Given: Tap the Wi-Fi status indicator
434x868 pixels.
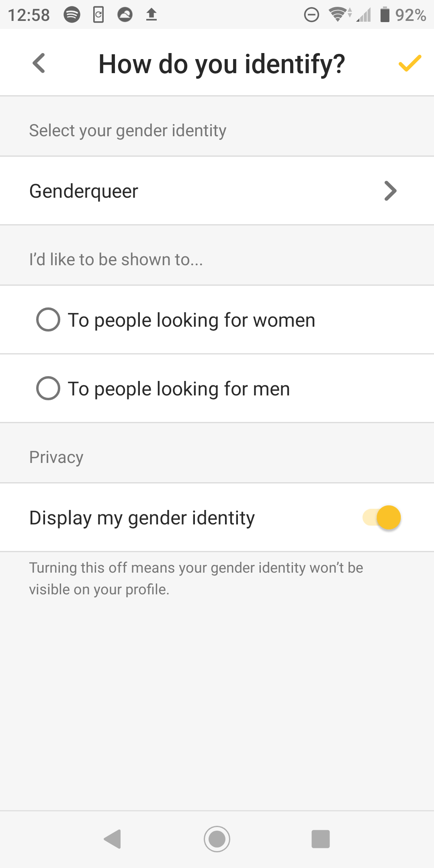Looking at the screenshot, I should [x=338, y=14].
